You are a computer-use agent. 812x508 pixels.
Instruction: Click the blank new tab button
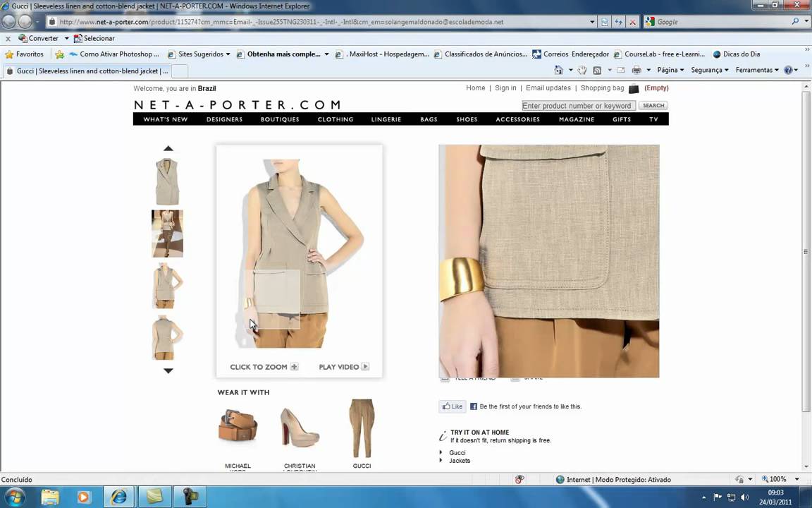[x=179, y=71]
